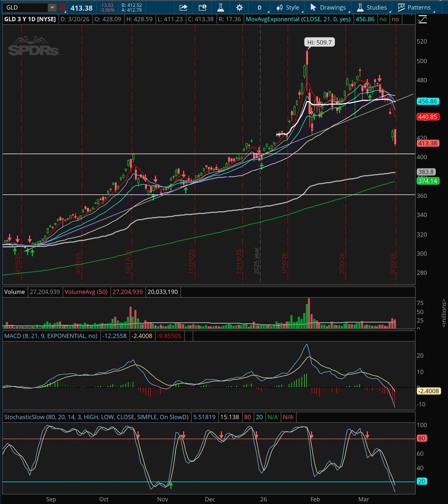Click the 2/20/26 expiration date marker
The width and height of the screenshot is (448, 504).
click(x=343, y=263)
